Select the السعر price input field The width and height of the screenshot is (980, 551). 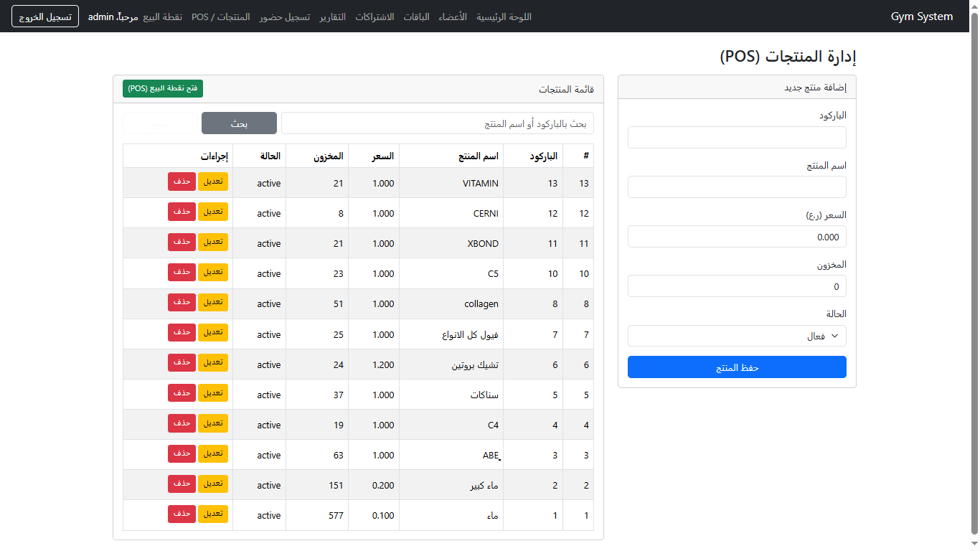tap(737, 237)
